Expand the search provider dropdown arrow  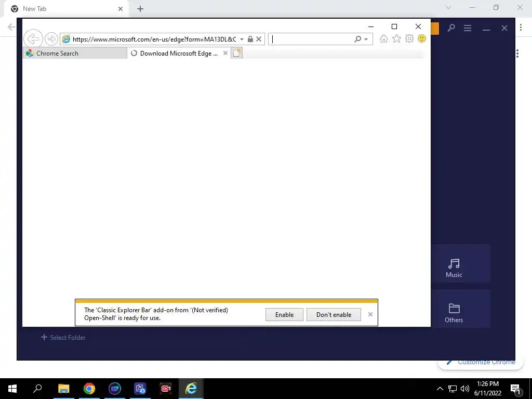(x=366, y=39)
